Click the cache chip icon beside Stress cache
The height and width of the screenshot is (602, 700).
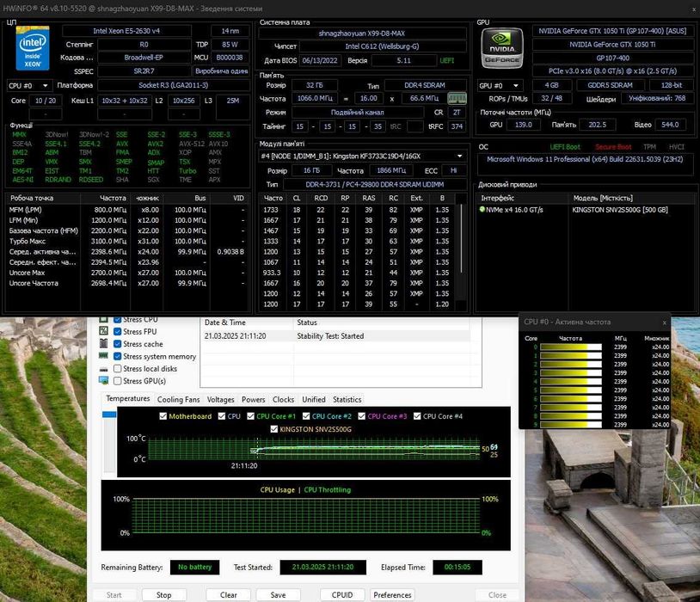103,343
